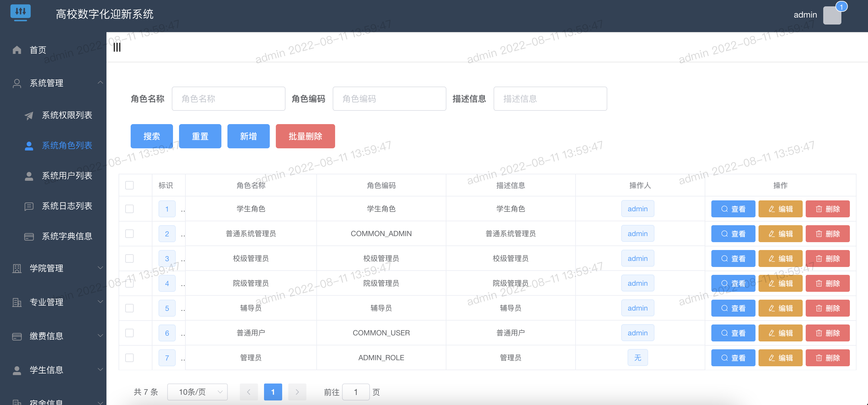This screenshot has height=405, width=868.
Task: Click the admin avatar with notification badge
Action: point(832,15)
